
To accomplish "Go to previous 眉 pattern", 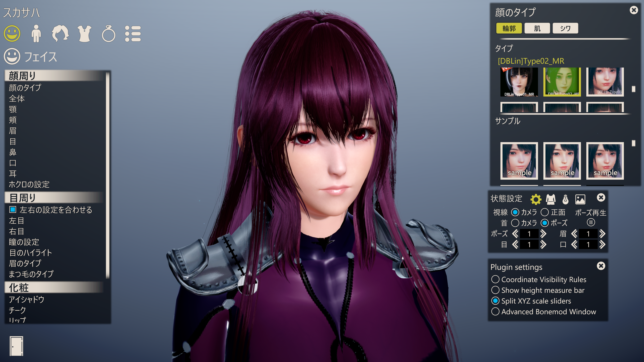I will coord(574,234).
